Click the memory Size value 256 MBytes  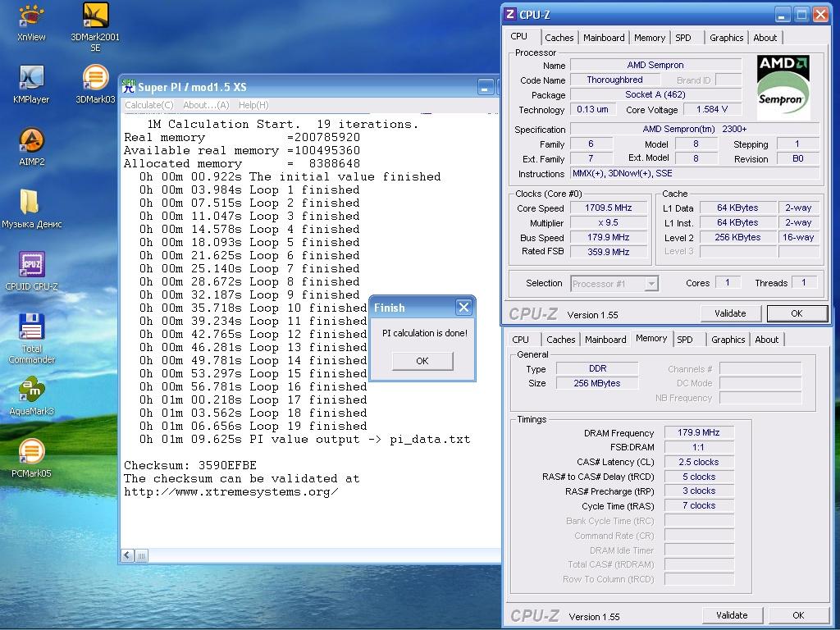[x=597, y=384]
